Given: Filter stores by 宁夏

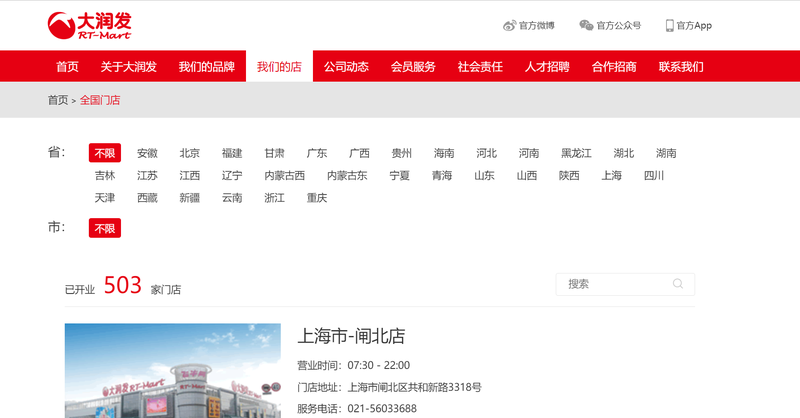Looking at the screenshot, I should coord(399,176).
